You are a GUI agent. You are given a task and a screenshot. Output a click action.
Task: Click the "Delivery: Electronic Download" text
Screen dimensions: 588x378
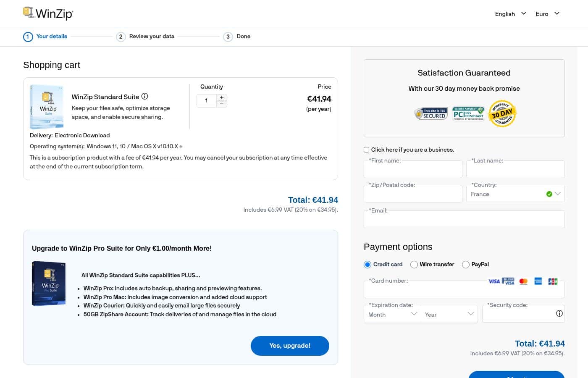[x=70, y=135]
